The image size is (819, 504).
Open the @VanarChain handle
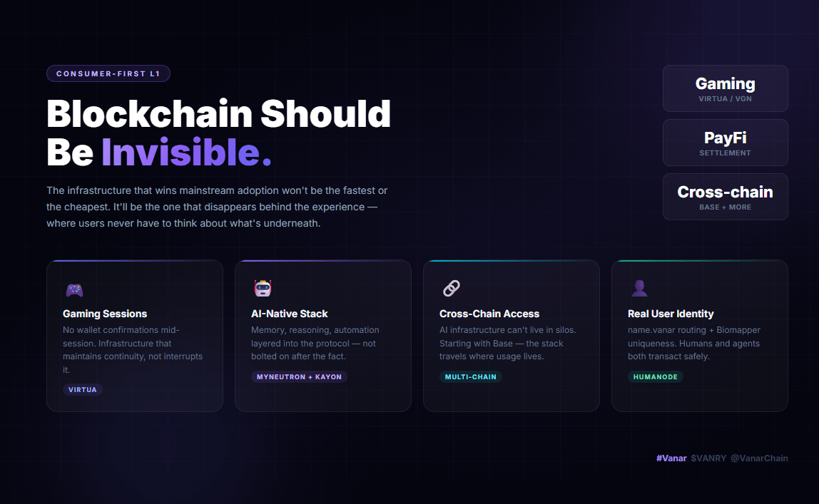click(x=759, y=458)
